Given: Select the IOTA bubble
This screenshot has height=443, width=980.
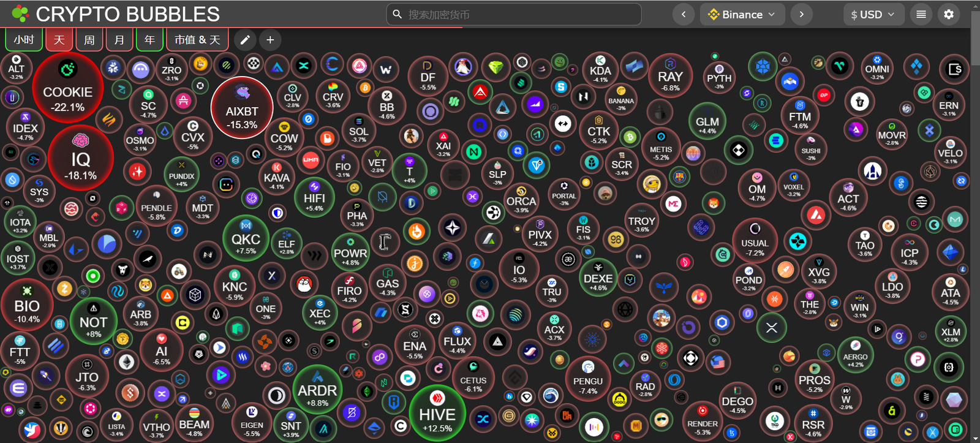Looking at the screenshot, I should (20, 222).
